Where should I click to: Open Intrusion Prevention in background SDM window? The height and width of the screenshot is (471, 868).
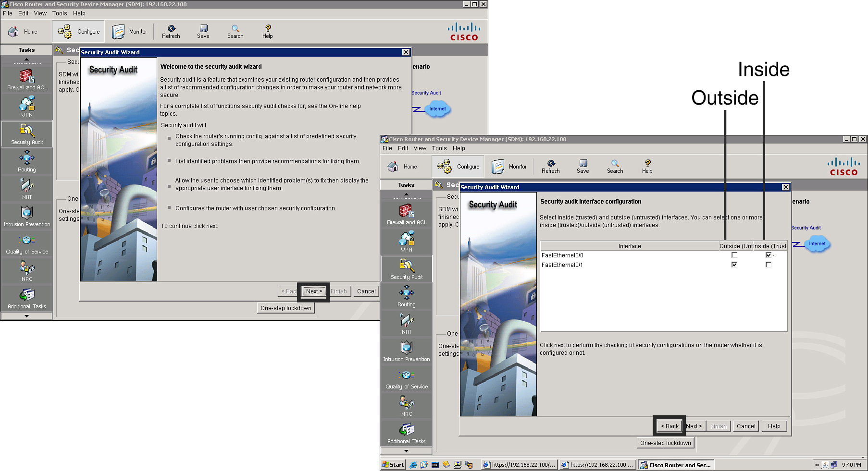(x=27, y=216)
